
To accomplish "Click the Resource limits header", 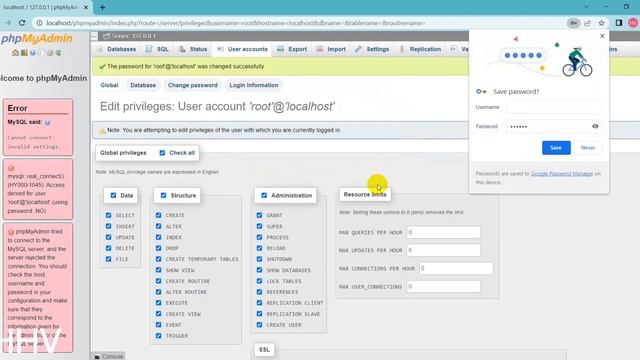I will click(x=364, y=195).
